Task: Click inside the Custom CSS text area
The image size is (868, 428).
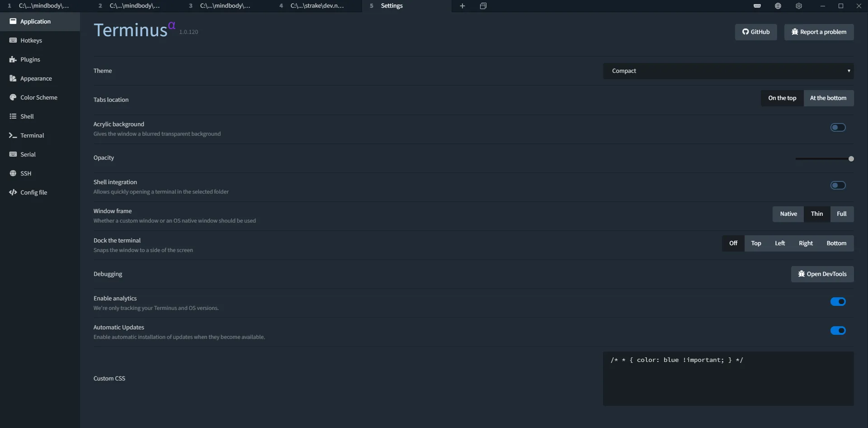Action: click(728, 379)
